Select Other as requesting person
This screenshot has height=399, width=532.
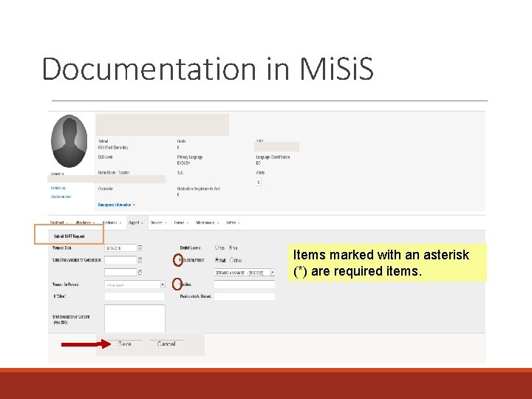[x=232, y=260]
